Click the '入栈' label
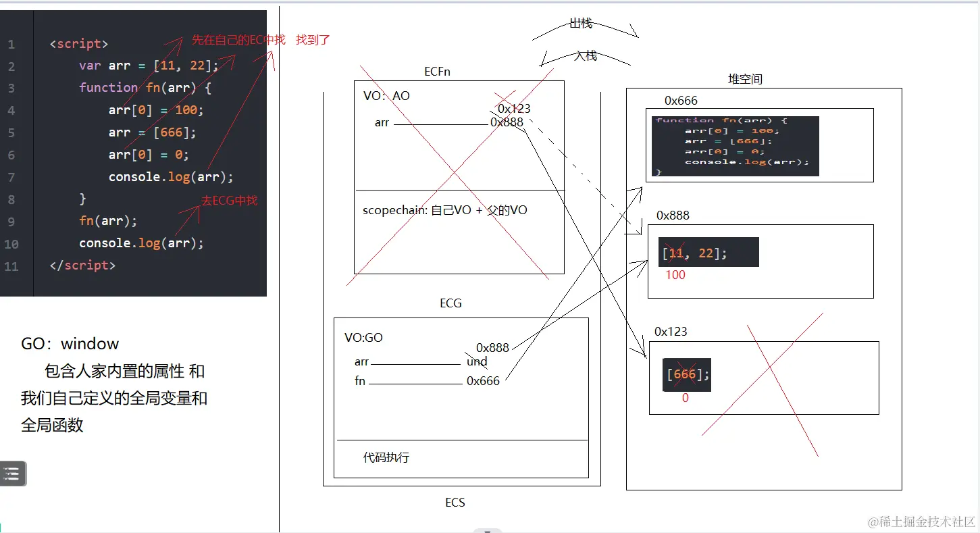The width and height of the screenshot is (980, 533). tap(586, 56)
